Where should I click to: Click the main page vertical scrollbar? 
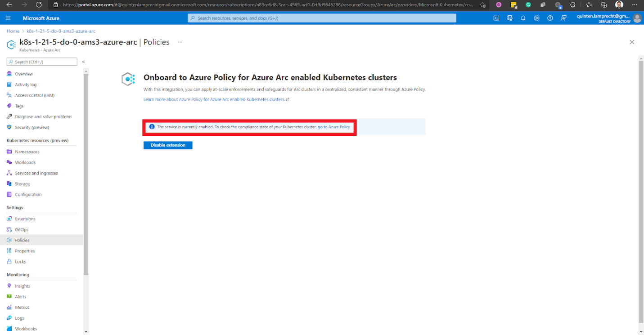pos(641,191)
